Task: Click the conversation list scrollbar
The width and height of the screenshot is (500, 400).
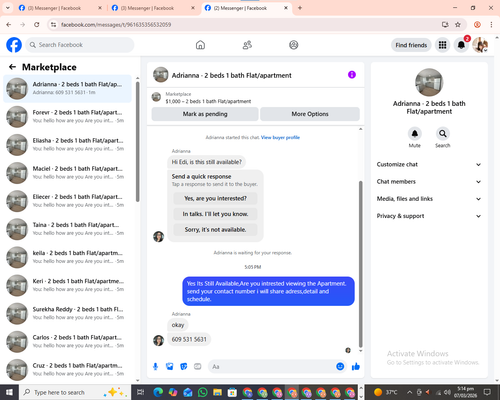Action: (x=137, y=142)
